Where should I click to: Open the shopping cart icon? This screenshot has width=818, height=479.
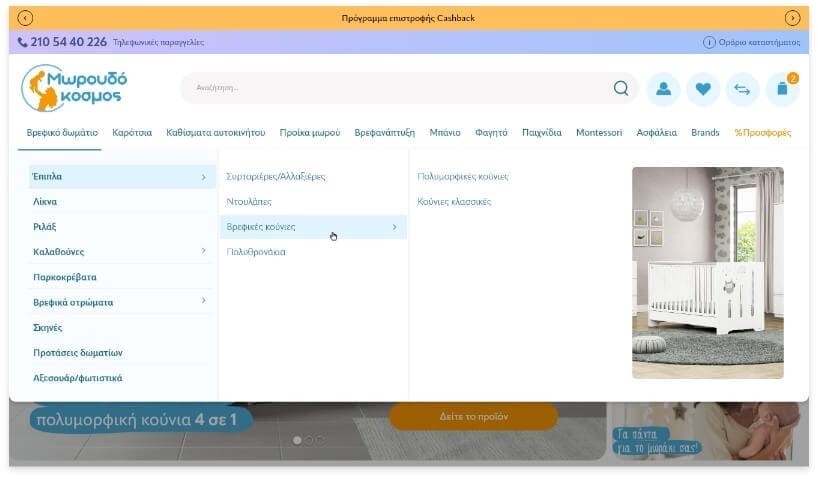[782, 89]
